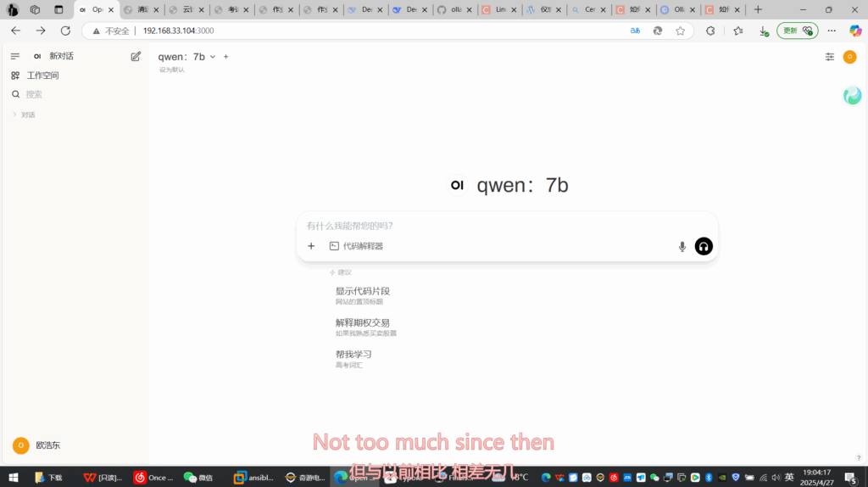Click the plus attachment button in input box
868x487 pixels.
[311, 246]
